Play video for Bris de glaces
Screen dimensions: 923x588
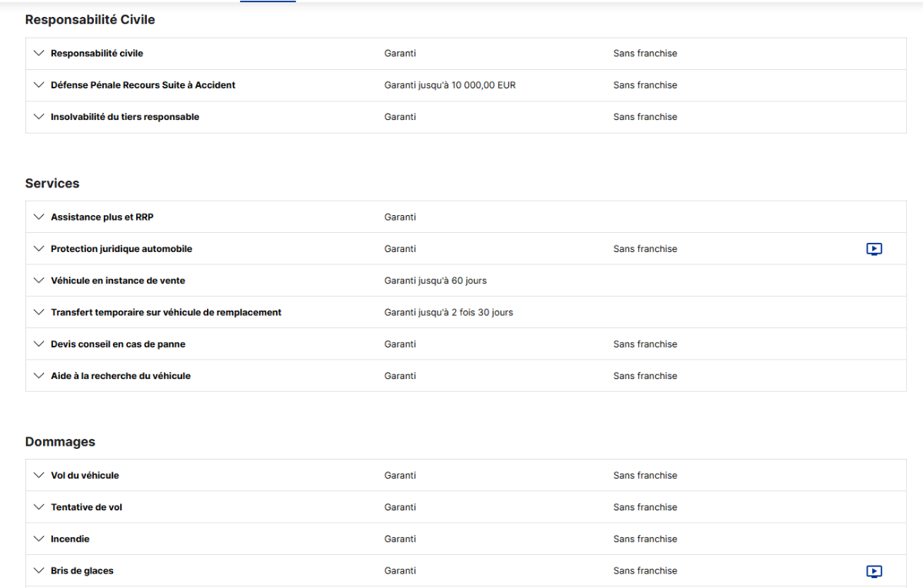[x=874, y=571]
